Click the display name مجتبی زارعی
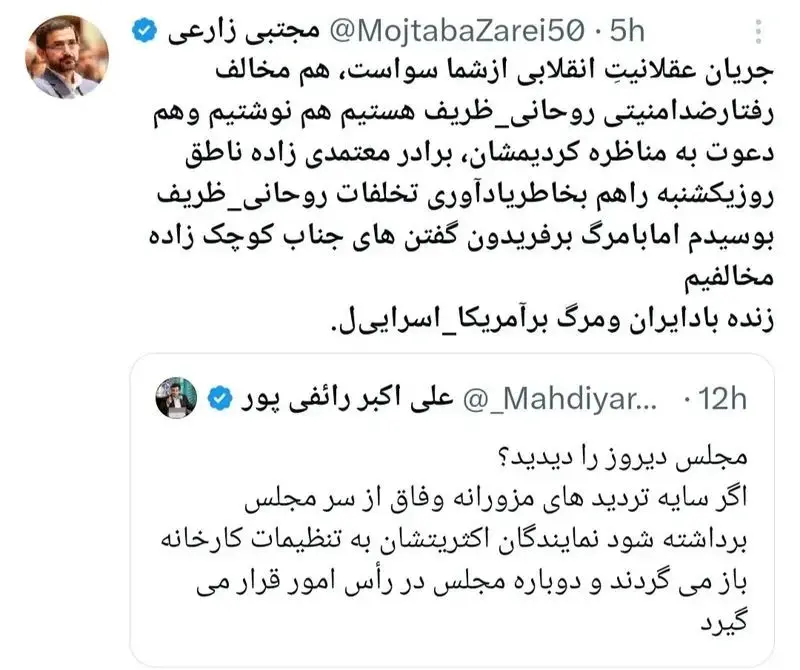 [x=244, y=32]
